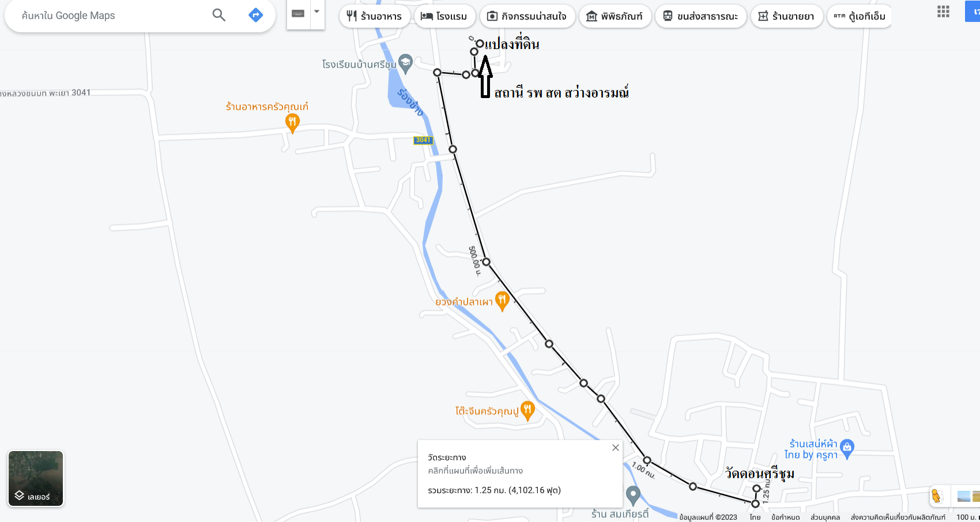Click the ร้านเสน่ห์ผ้าไทย shop pin
The height and width of the screenshot is (522, 980).
847,449
